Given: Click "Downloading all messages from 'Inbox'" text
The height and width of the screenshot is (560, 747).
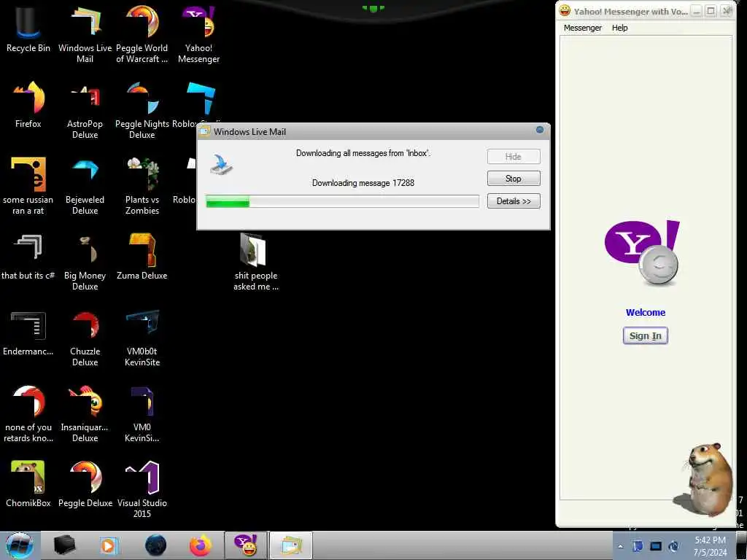Looking at the screenshot, I should (x=363, y=153).
